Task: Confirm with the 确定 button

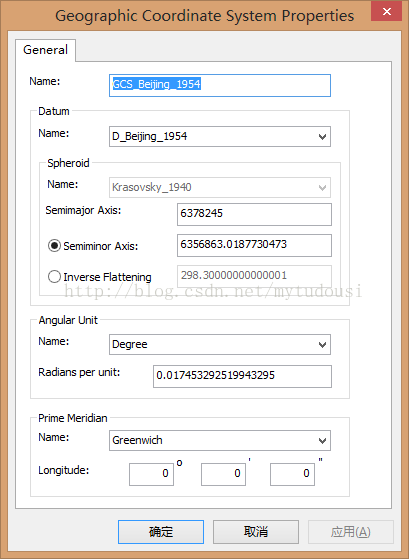Action: coord(161,532)
